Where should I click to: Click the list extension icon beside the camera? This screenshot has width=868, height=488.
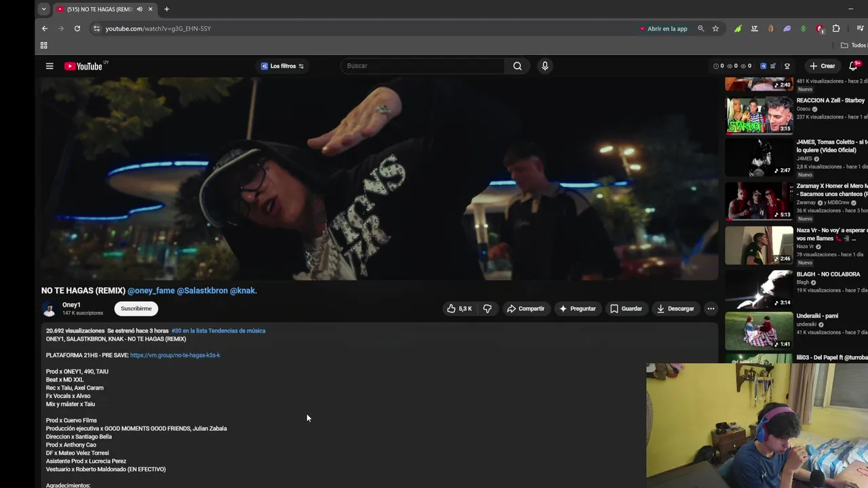pos(773,66)
